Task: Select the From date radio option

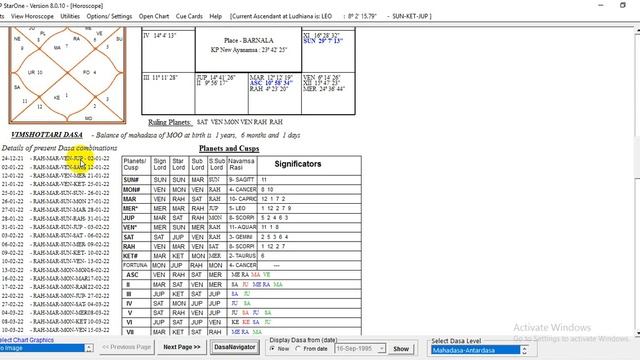Action: click(x=312, y=349)
